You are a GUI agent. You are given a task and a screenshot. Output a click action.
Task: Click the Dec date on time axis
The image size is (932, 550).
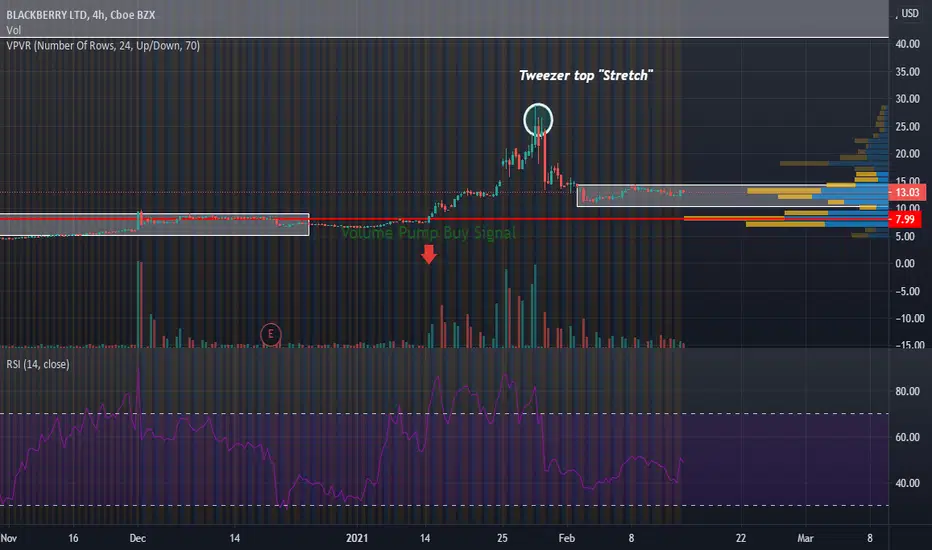137,538
